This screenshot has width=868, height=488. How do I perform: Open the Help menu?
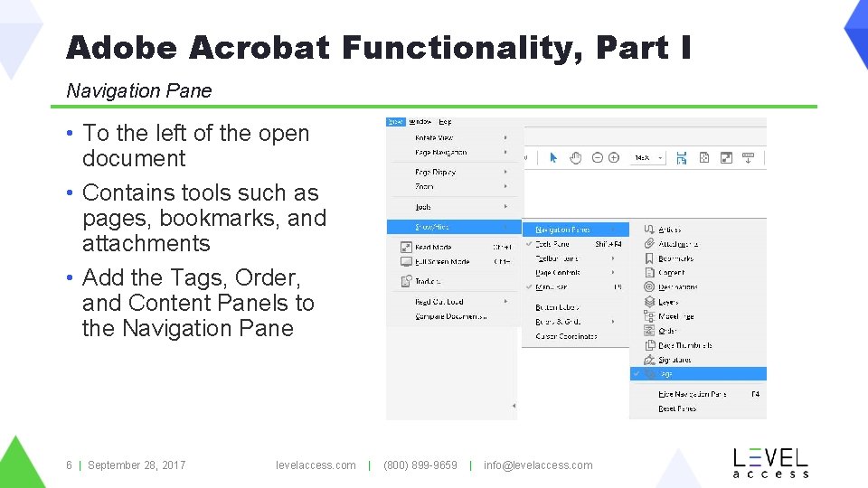click(x=445, y=122)
